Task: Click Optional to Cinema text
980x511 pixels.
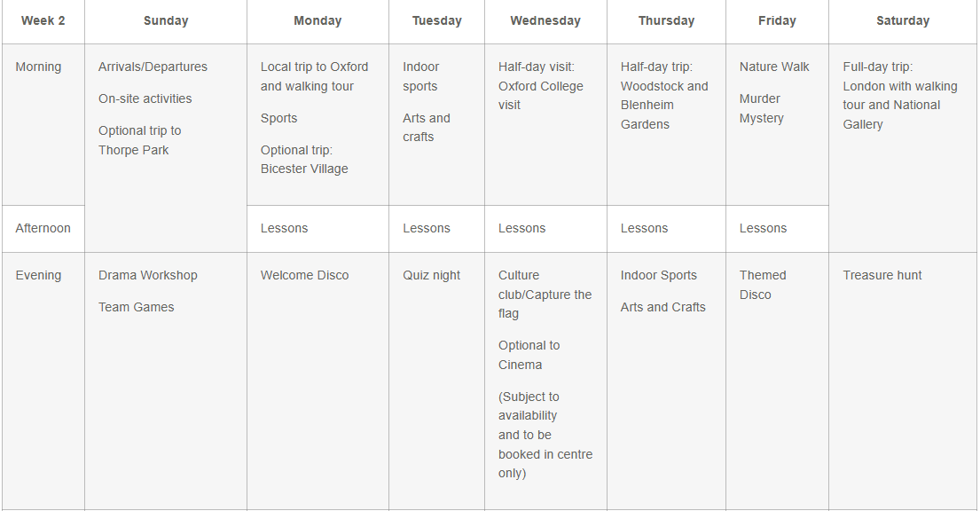Action: pos(529,355)
